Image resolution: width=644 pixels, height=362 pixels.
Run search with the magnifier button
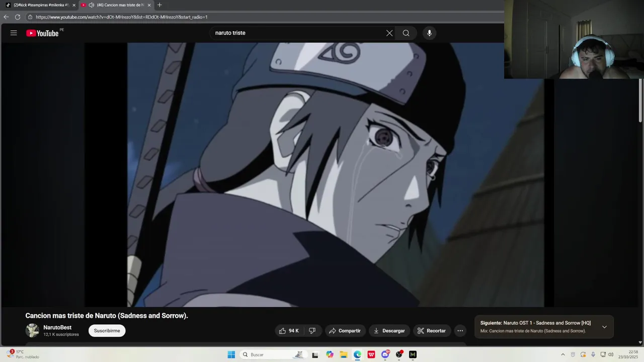pos(406,33)
